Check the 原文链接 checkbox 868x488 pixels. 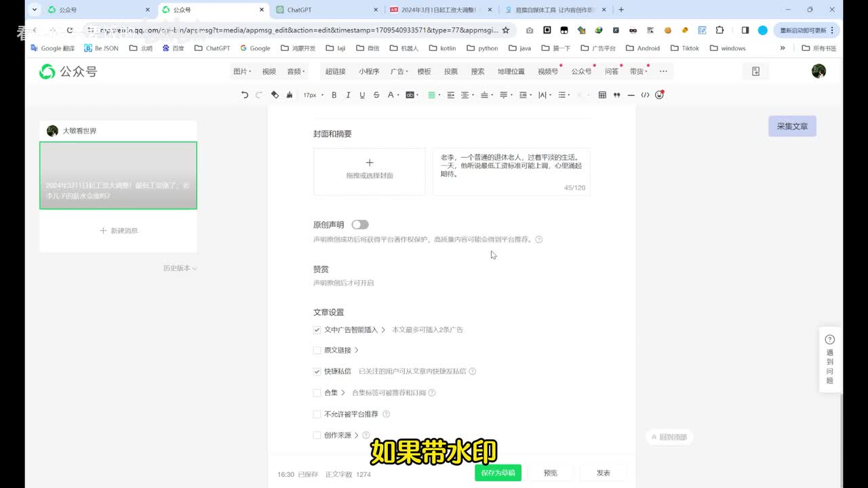[317, 350]
